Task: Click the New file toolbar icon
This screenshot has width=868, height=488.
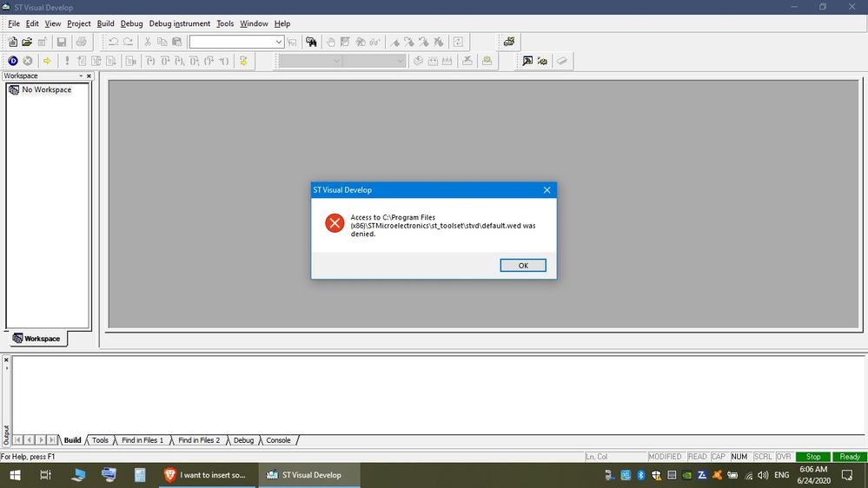Action: coord(13,42)
